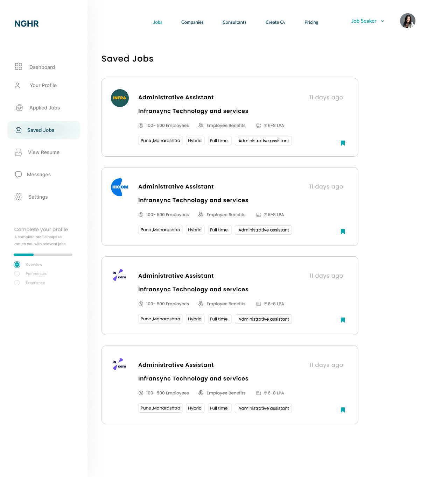
Task: Open Dashboard grid icon in sidebar
Action: coord(19,66)
